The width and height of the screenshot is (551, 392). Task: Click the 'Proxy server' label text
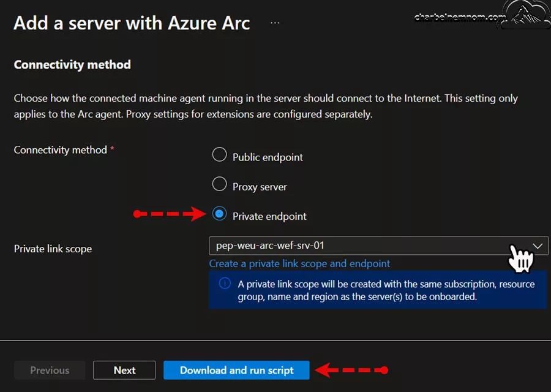[x=260, y=187]
